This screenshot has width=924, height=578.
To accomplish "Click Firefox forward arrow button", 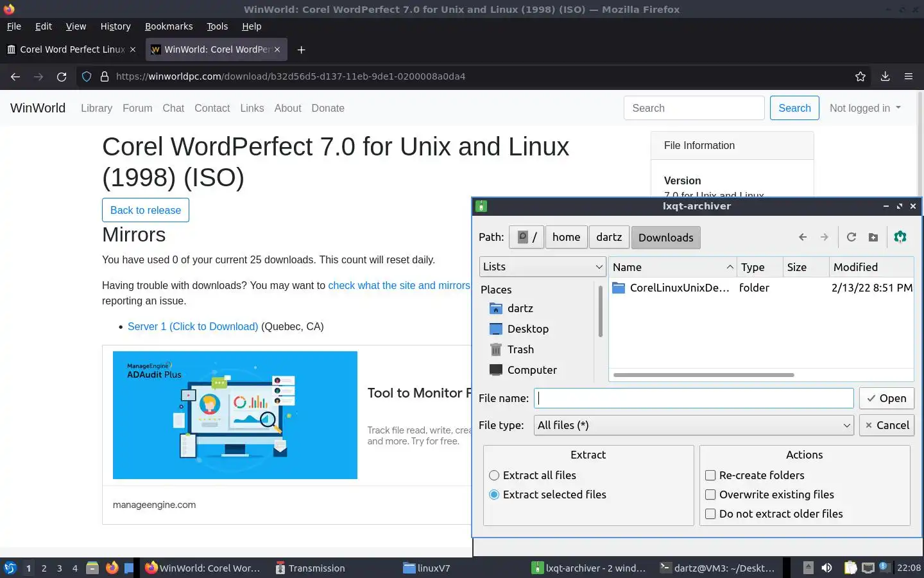I will coord(38,76).
